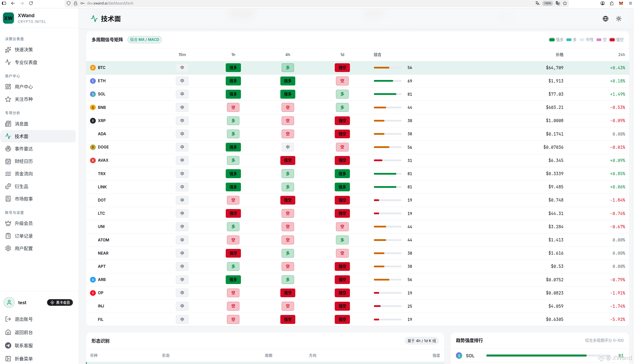634x364 pixels.
Task: Toggle the light/dark theme sun icon
Action: pos(619,19)
